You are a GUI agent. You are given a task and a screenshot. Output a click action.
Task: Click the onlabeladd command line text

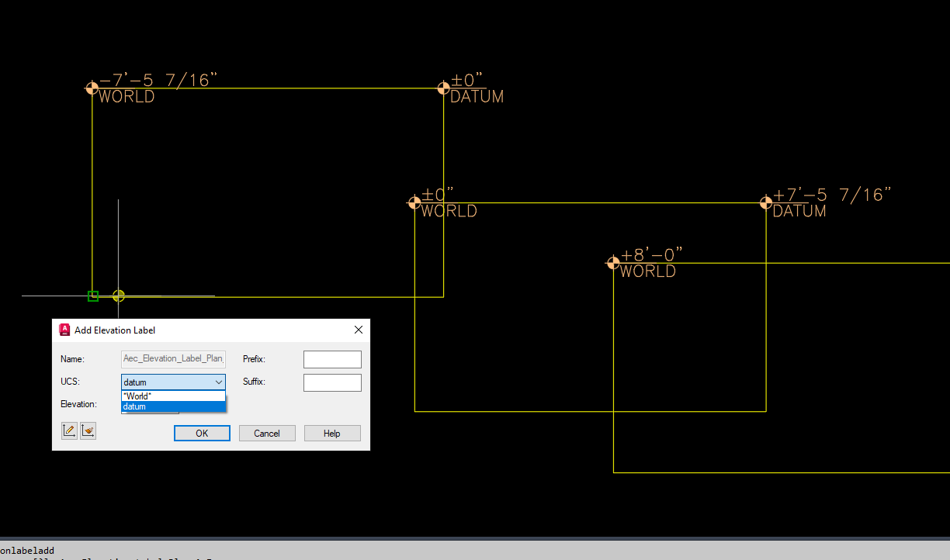tap(28, 551)
